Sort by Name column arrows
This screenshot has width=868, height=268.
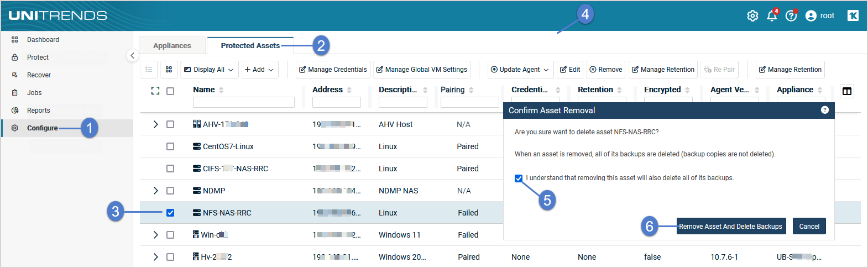[221, 90]
